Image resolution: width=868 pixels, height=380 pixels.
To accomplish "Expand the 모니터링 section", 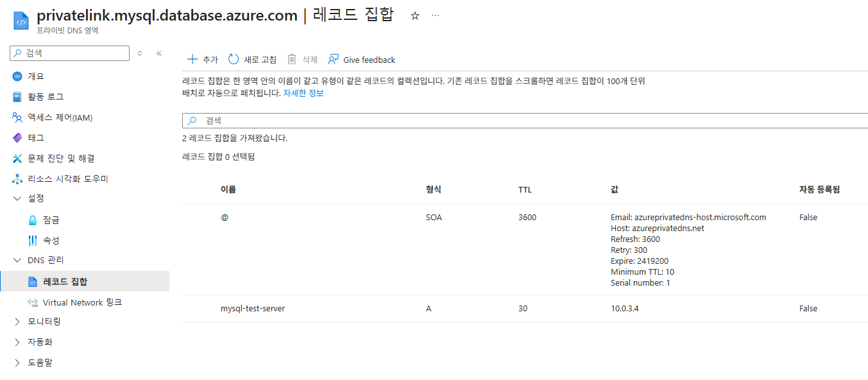I will click(17, 322).
